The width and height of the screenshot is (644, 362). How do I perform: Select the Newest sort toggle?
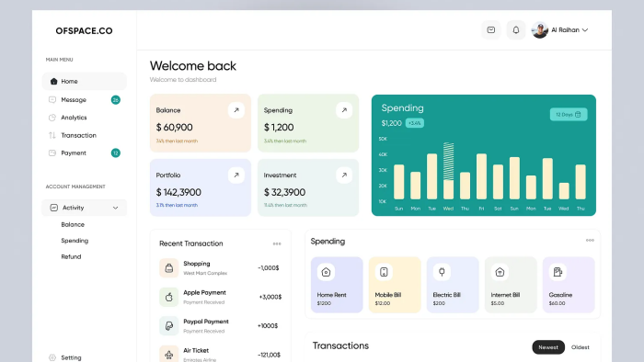548,347
